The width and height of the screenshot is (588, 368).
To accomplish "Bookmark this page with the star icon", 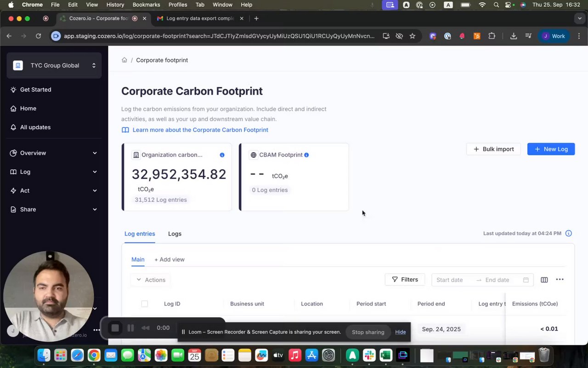I will coord(412,36).
